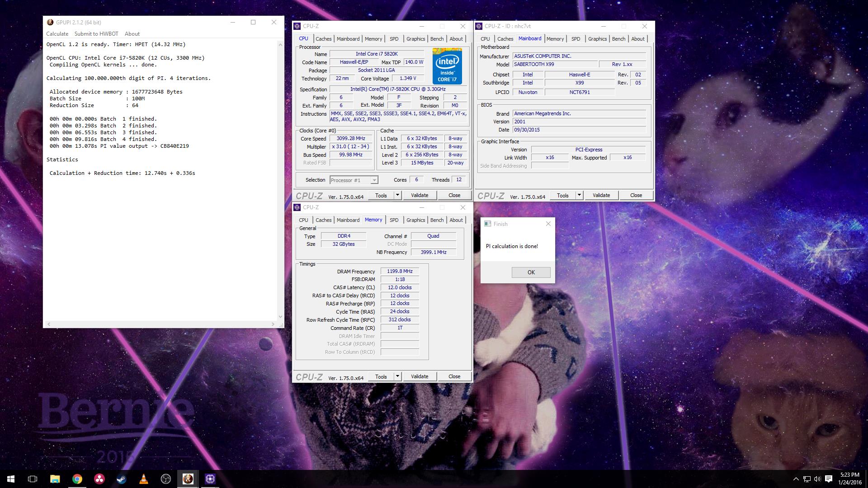
Task: Click Submit to HWBOT in GPUPI
Action: pos(96,34)
